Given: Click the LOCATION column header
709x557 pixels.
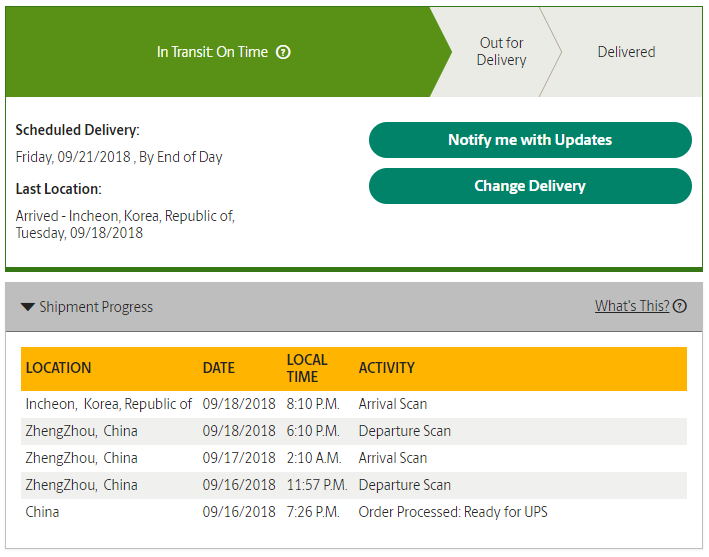Looking at the screenshot, I should (x=58, y=368).
